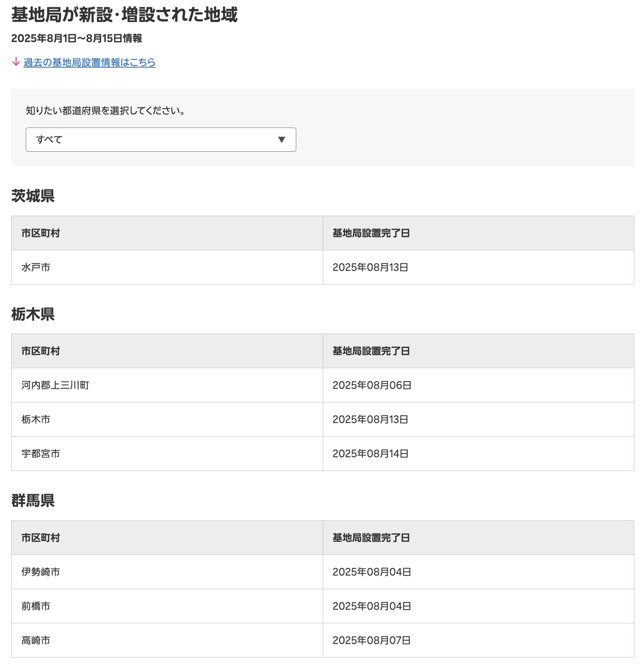Select the 栃木県 heading
This screenshot has height=664, width=644.
(x=33, y=314)
